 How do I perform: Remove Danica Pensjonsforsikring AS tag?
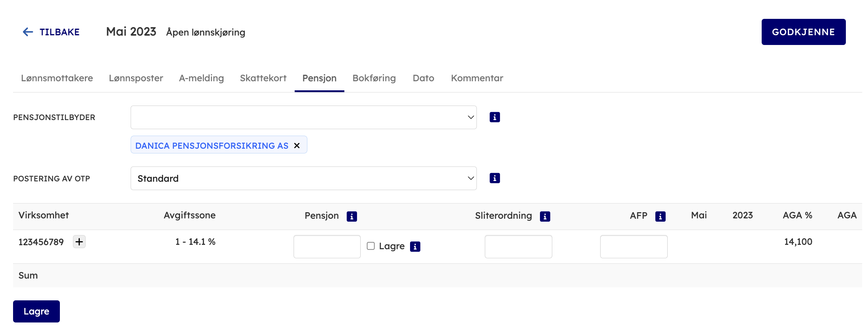point(297,145)
